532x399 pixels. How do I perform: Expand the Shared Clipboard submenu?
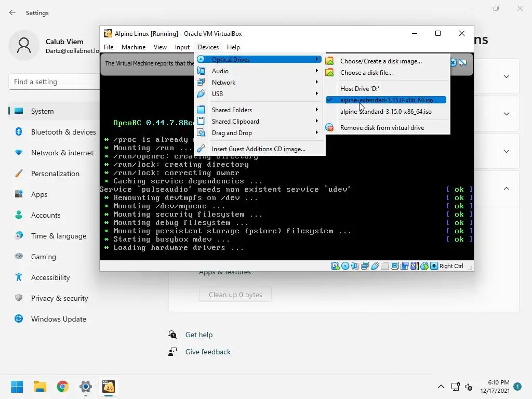pyautogui.click(x=317, y=121)
